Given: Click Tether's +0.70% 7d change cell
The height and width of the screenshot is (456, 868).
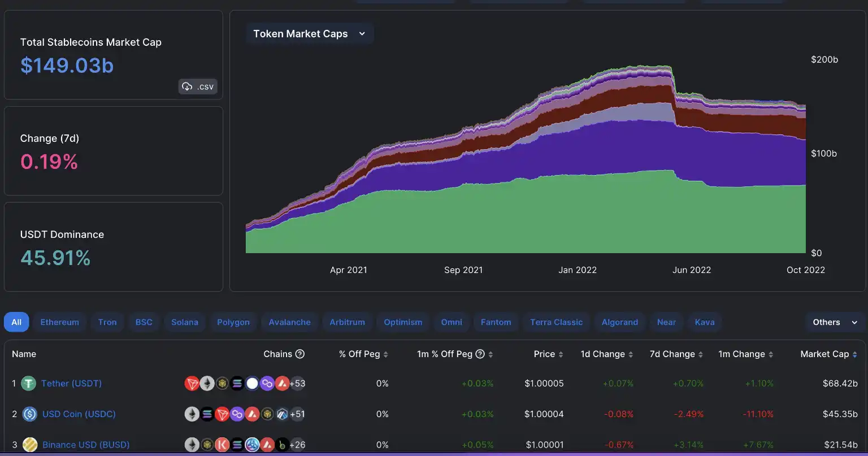Looking at the screenshot, I should pyautogui.click(x=688, y=383).
